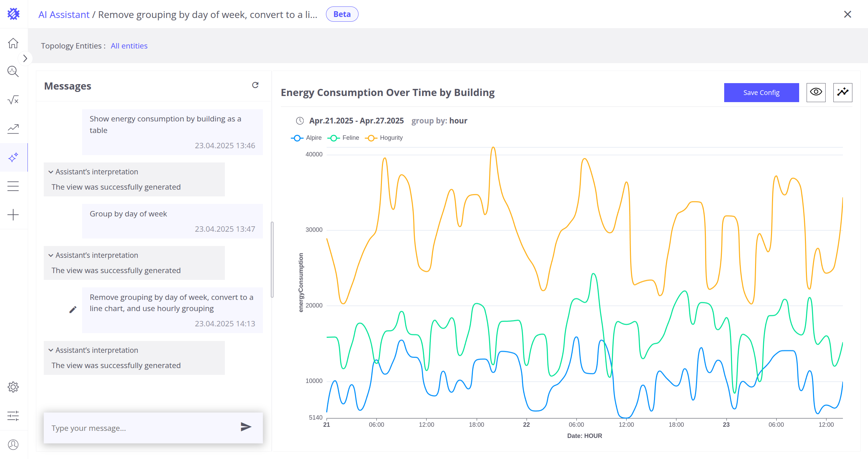The width and height of the screenshot is (868, 459).
Task: Collapse first Assistant's interpretation section
Action: coord(51,172)
